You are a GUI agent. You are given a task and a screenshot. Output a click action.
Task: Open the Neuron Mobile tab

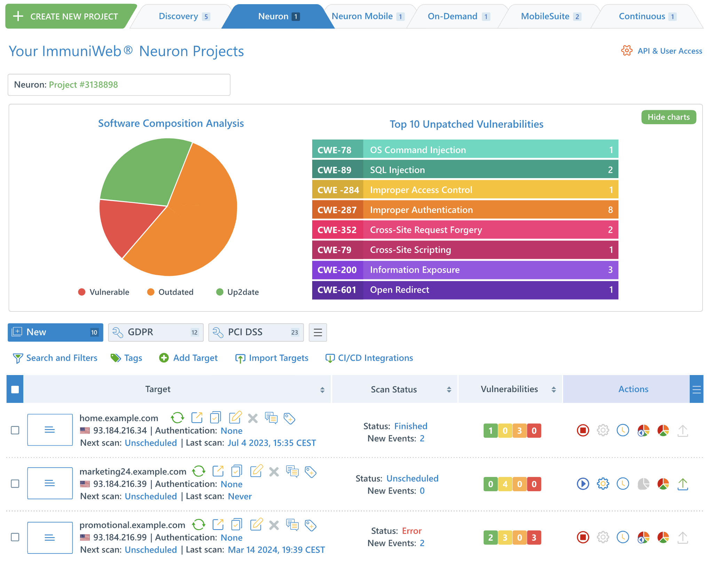(x=368, y=16)
